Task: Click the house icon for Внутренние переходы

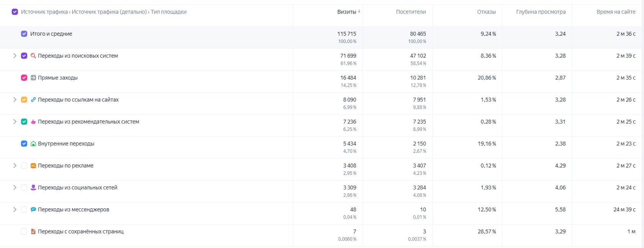Action: pyautogui.click(x=33, y=144)
